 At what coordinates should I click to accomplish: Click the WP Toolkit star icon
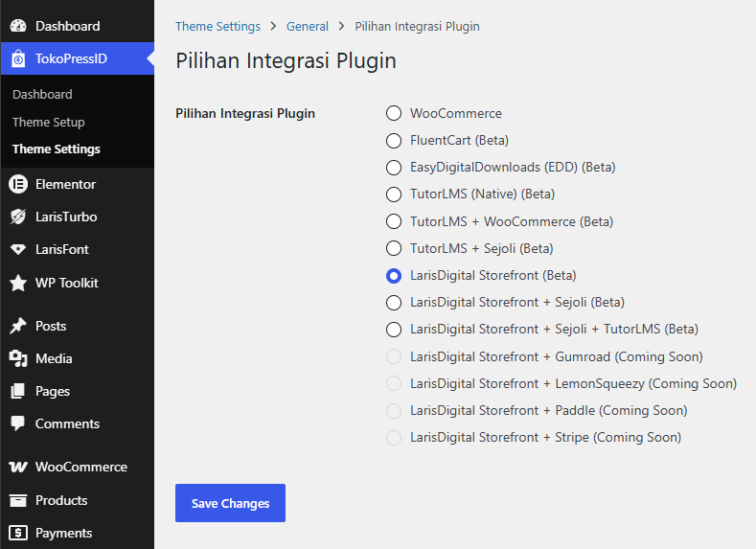18,283
